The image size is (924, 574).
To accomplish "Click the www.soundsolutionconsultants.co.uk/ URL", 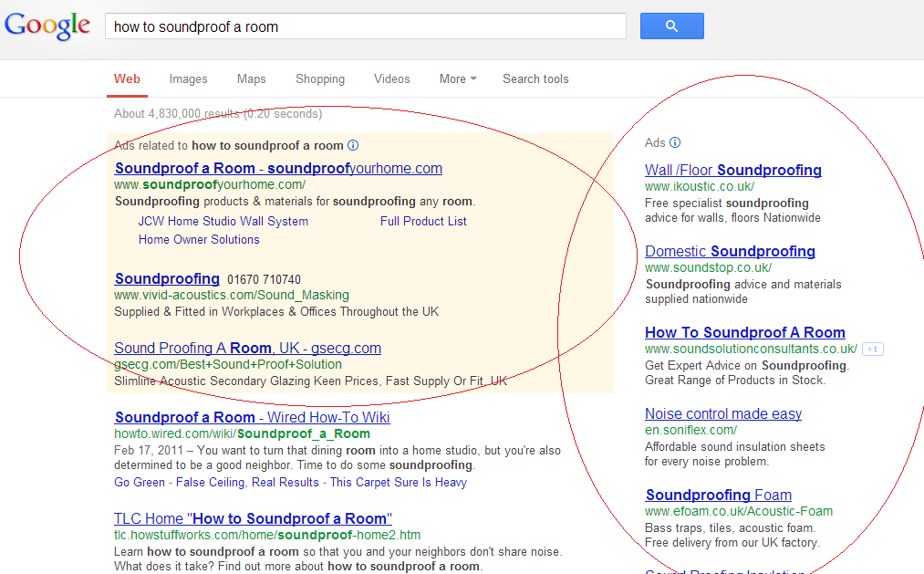I will pyautogui.click(x=751, y=349).
